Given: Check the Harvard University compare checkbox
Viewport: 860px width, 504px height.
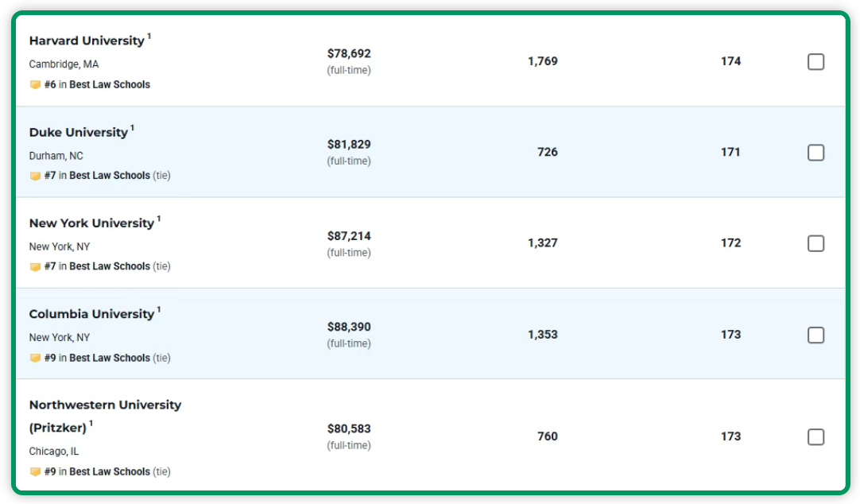Looking at the screenshot, I should [x=815, y=62].
